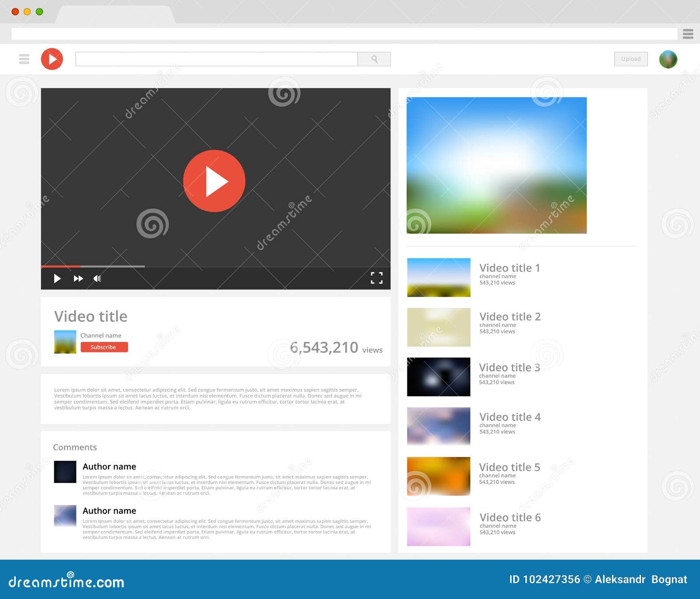Click the magnifier search button
The image size is (700, 599).
[374, 59]
